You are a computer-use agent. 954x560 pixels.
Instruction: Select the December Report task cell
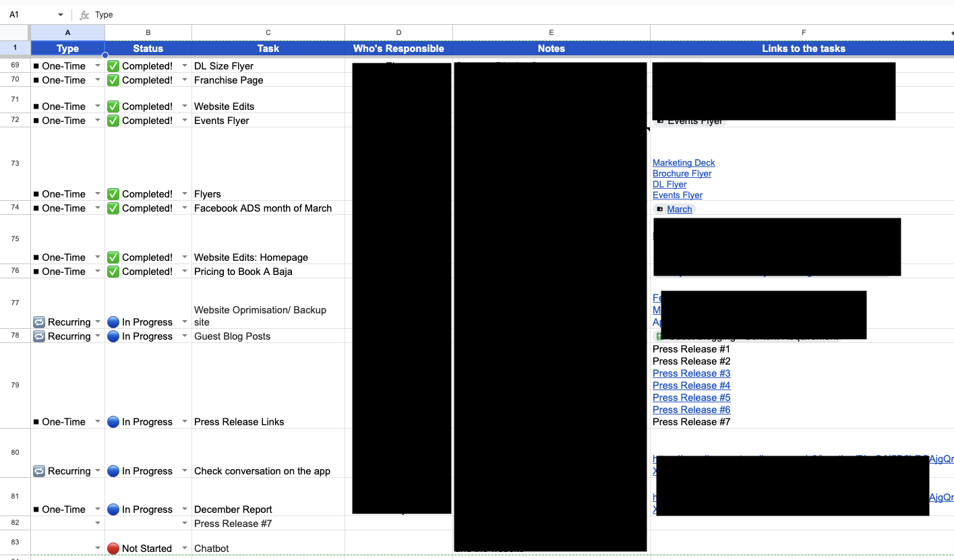tap(268, 497)
